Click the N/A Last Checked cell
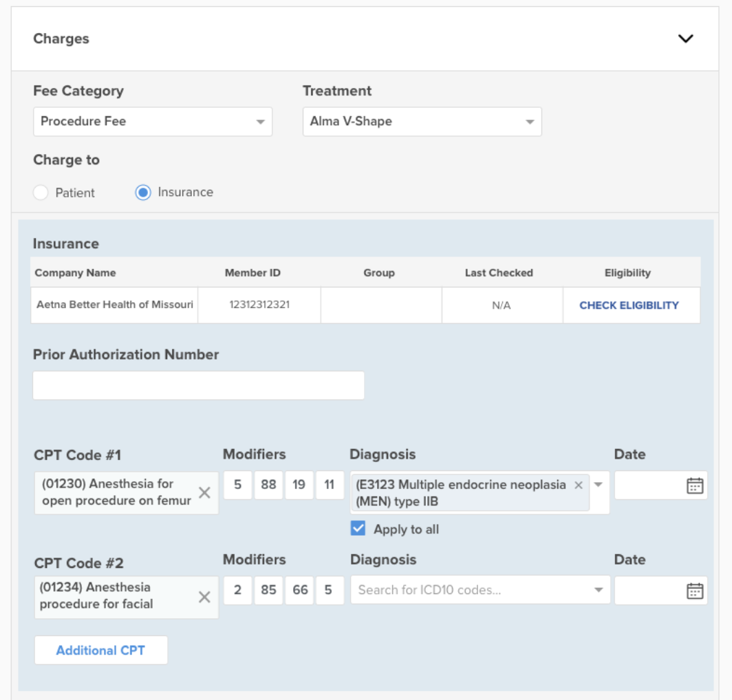 tap(502, 305)
